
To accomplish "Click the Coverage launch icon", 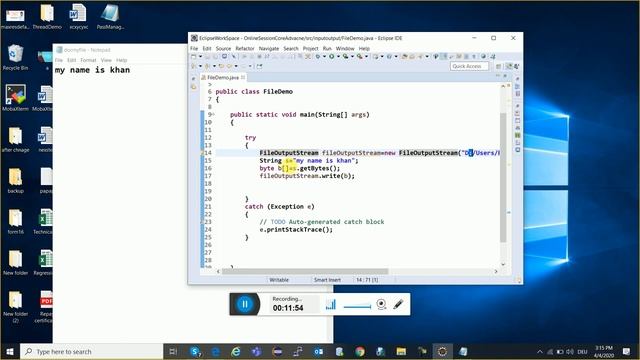I will [346, 56].
